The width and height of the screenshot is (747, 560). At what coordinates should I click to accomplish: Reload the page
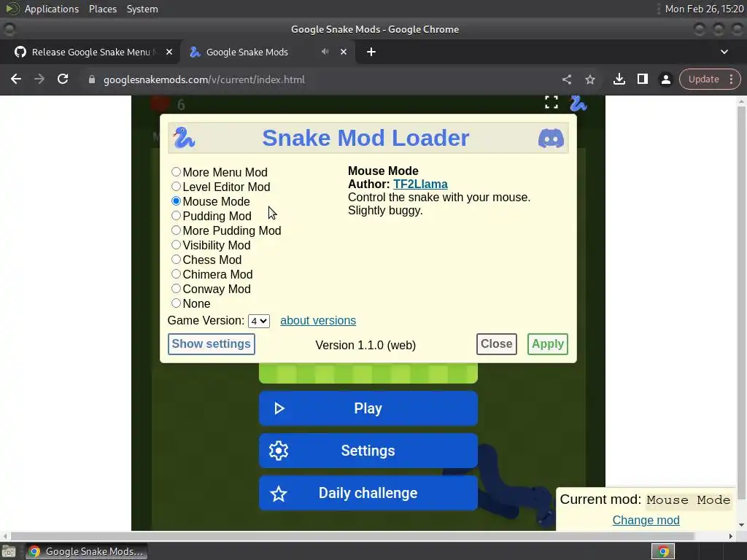coord(63,79)
